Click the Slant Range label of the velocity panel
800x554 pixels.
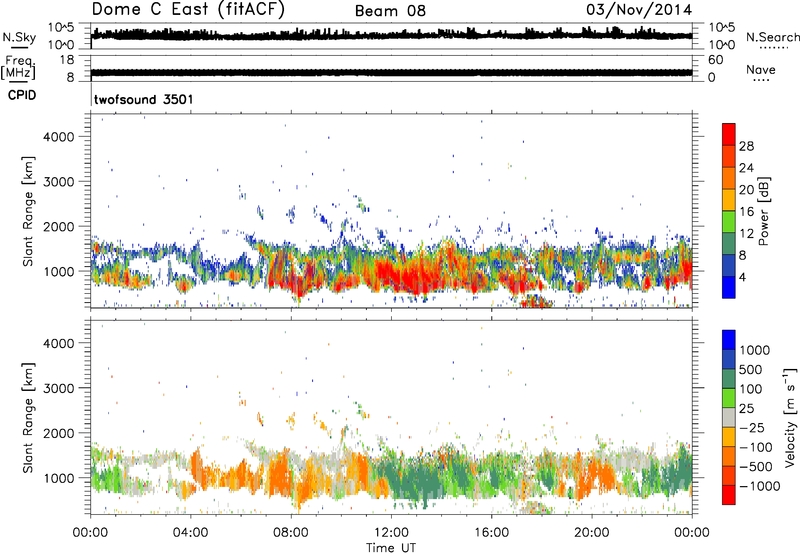[28, 418]
